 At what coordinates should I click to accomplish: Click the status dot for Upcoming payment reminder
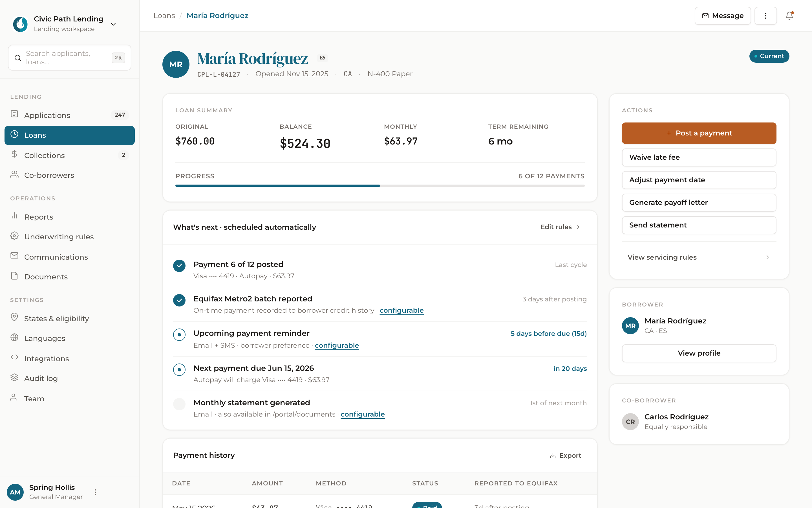179,335
